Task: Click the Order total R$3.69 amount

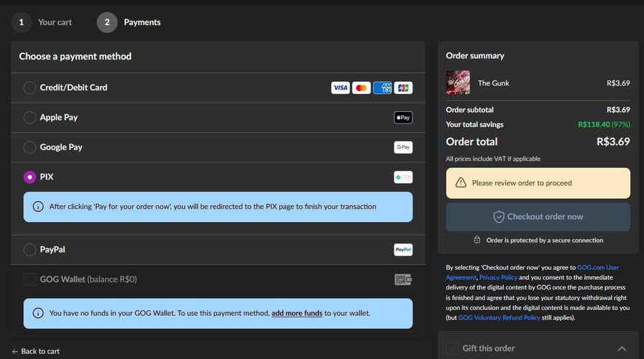Action: (613, 141)
